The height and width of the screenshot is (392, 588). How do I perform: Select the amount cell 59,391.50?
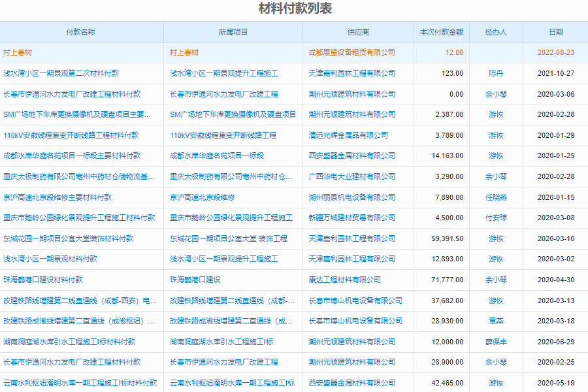tap(448, 238)
